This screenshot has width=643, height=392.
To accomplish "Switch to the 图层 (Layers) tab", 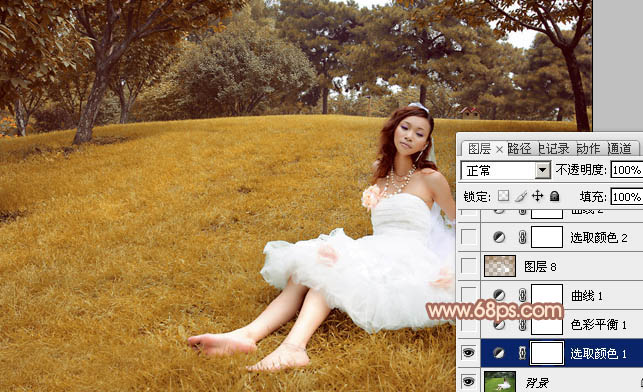I will 479,148.
